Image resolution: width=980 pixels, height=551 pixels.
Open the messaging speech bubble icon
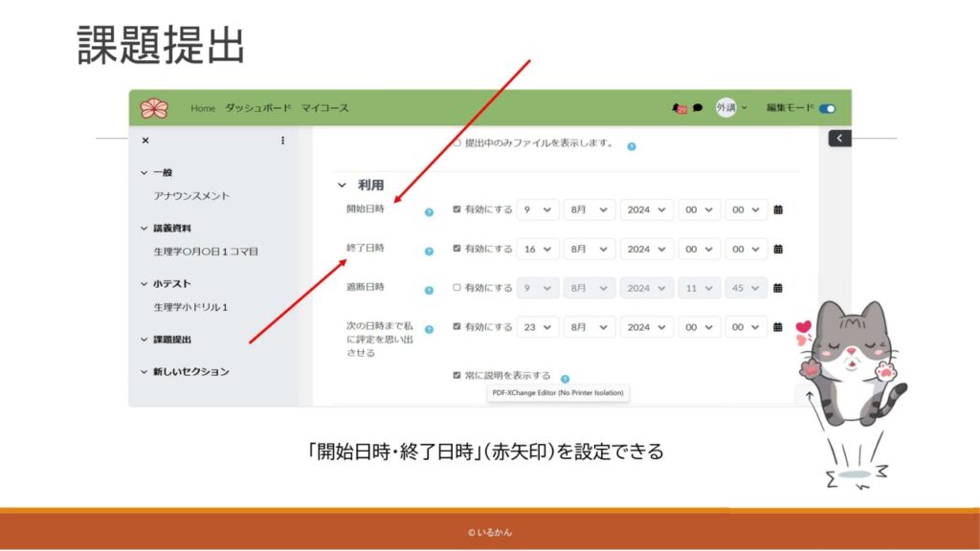[x=698, y=108]
